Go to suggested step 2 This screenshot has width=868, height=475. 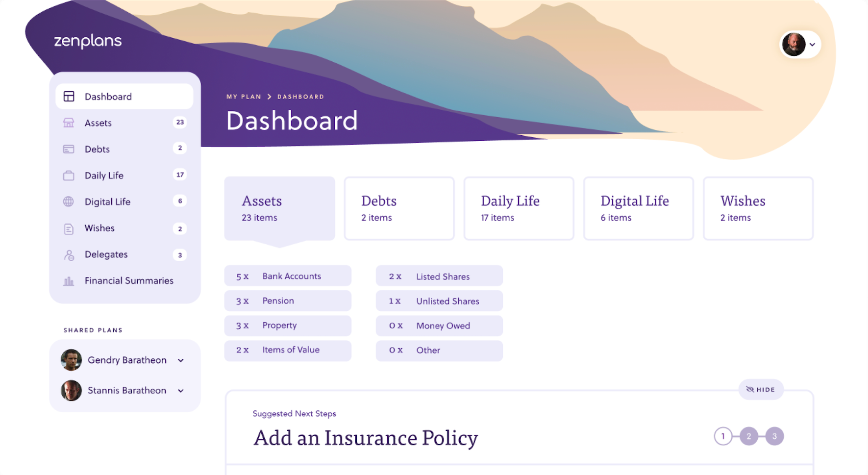[x=748, y=436]
